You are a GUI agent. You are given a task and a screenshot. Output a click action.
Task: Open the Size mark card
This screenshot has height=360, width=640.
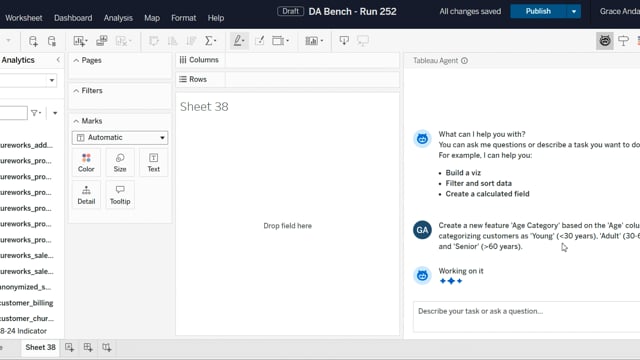(120, 162)
